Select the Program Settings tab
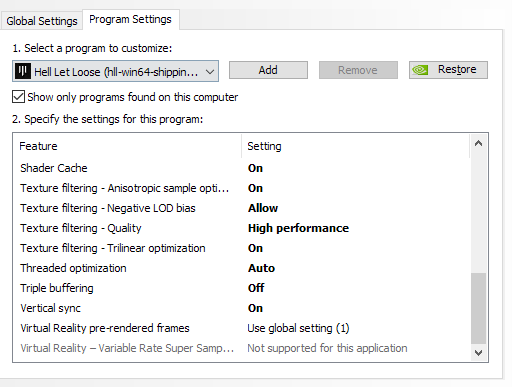The image size is (512, 387). pyautogui.click(x=130, y=19)
